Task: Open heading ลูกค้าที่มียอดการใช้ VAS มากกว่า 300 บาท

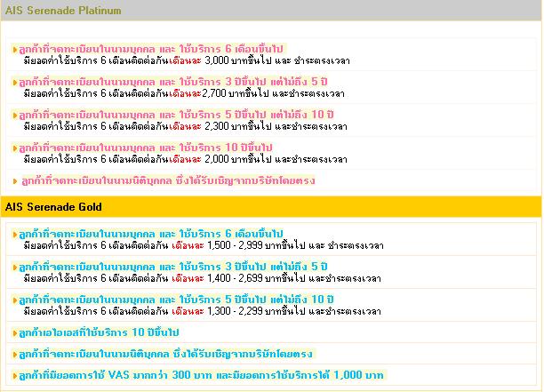Action: click(201, 375)
